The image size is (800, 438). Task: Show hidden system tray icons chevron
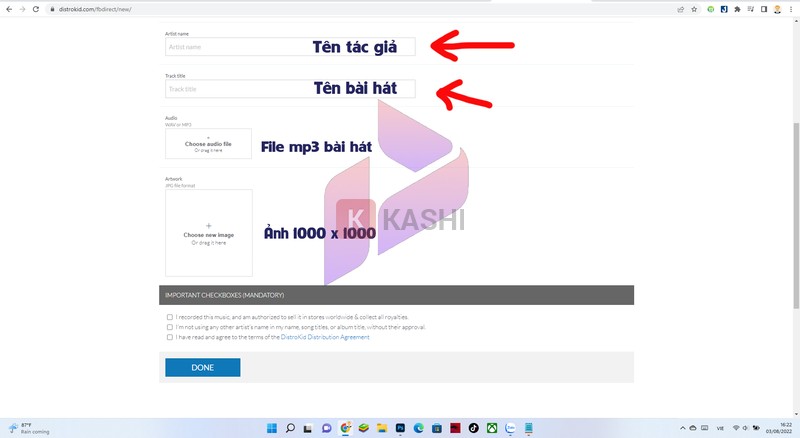pos(682,428)
